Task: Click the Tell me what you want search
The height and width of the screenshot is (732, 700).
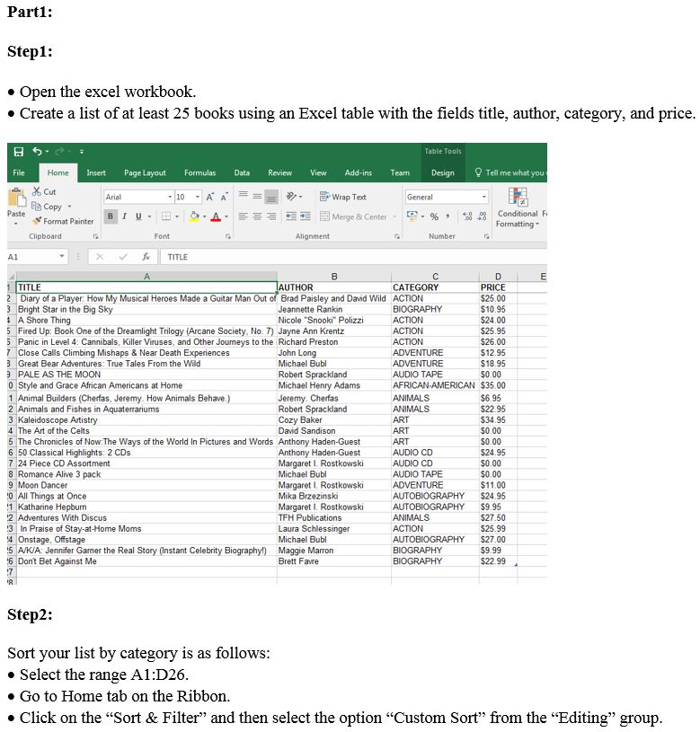Action: click(x=510, y=172)
